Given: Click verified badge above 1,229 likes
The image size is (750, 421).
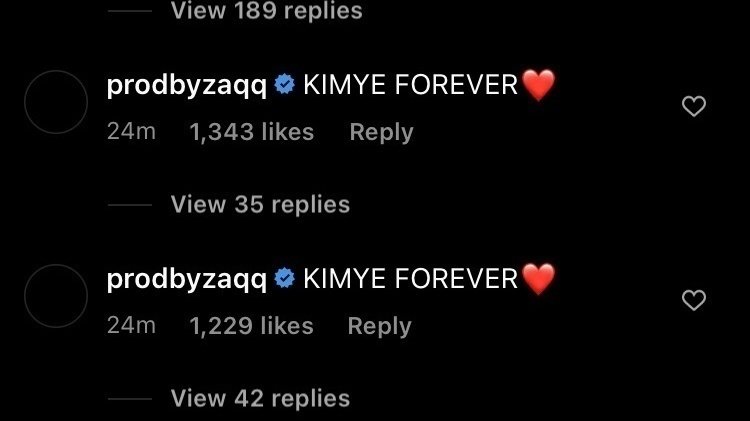Looking at the screenshot, I should (285, 278).
